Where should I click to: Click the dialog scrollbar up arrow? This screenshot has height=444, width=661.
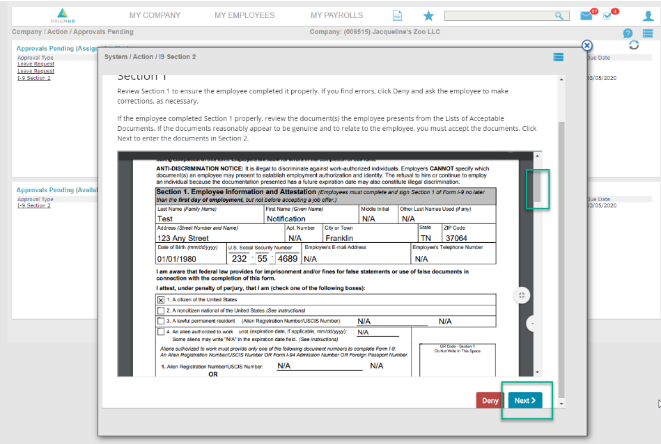click(561, 79)
